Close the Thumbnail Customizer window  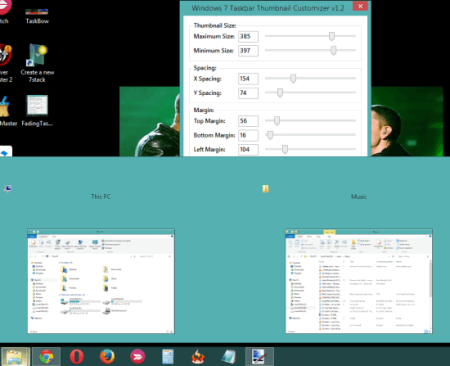click(360, 6)
